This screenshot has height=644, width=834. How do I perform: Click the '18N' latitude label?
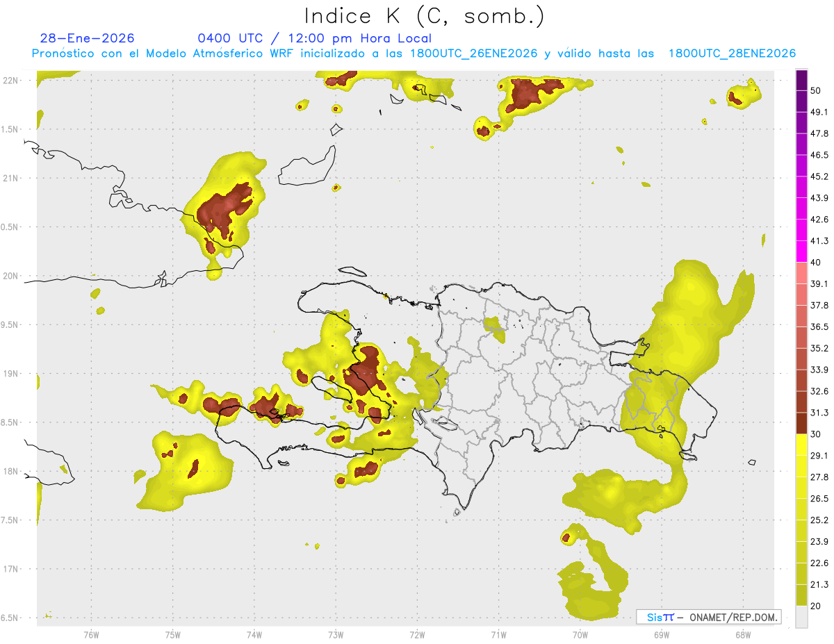(11, 472)
